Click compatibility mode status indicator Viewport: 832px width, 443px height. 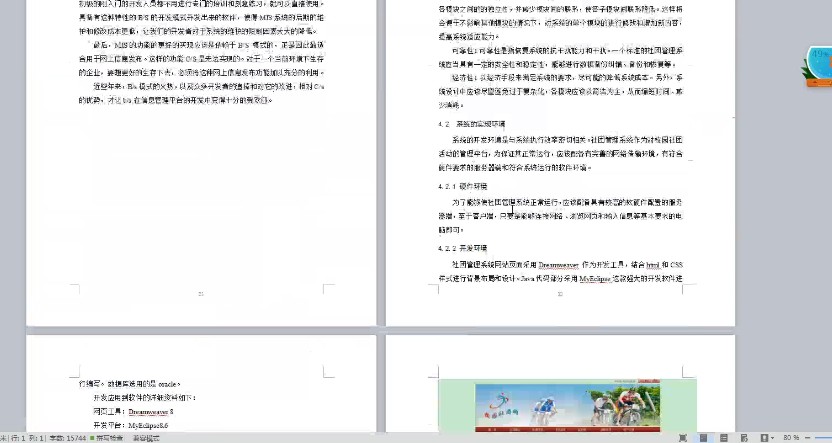pos(146,438)
